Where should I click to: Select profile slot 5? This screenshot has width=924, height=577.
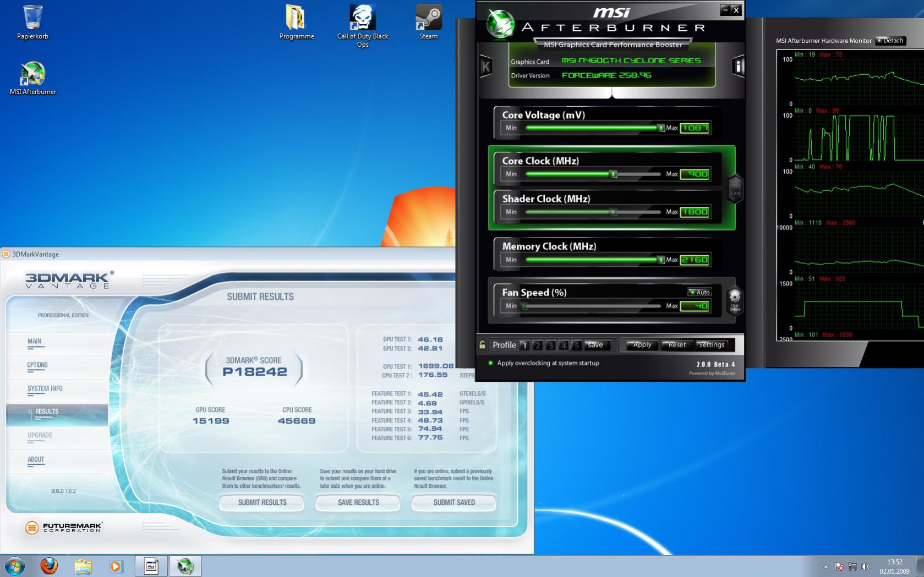576,345
